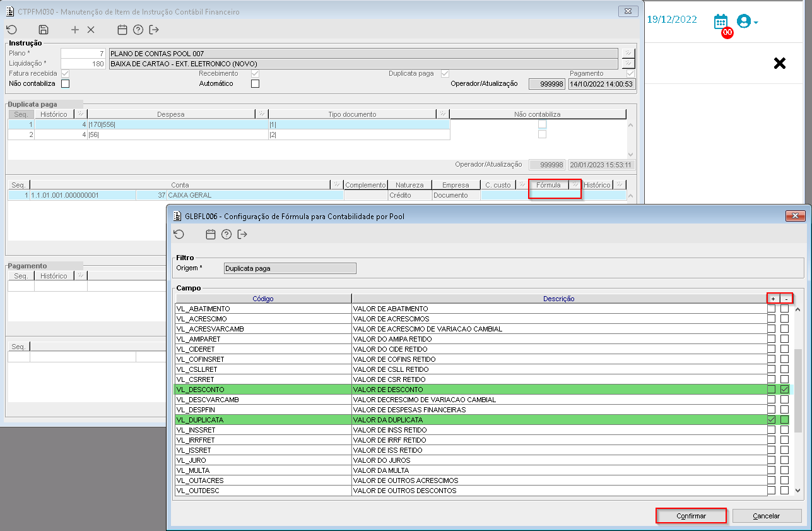The height and width of the screenshot is (531, 812).
Task: Click the Liquidação number input field
Action: (x=83, y=64)
